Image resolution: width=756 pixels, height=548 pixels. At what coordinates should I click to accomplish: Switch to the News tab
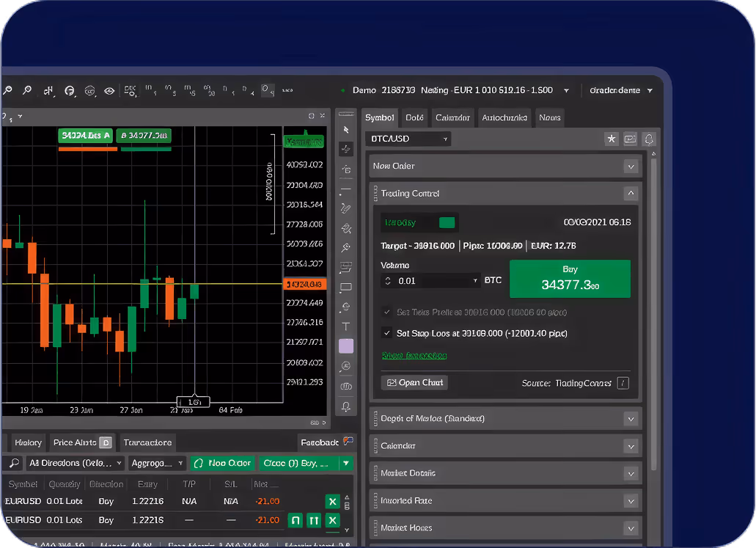tap(550, 117)
